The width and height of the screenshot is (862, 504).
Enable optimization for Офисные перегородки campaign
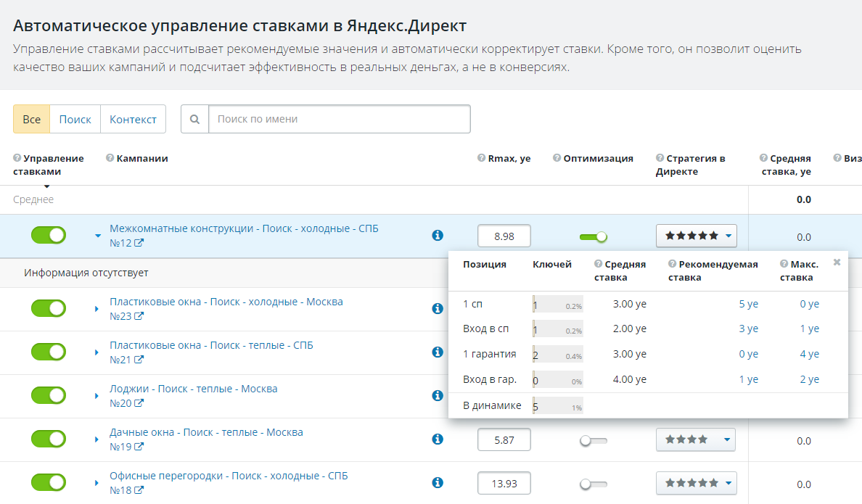click(594, 484)
